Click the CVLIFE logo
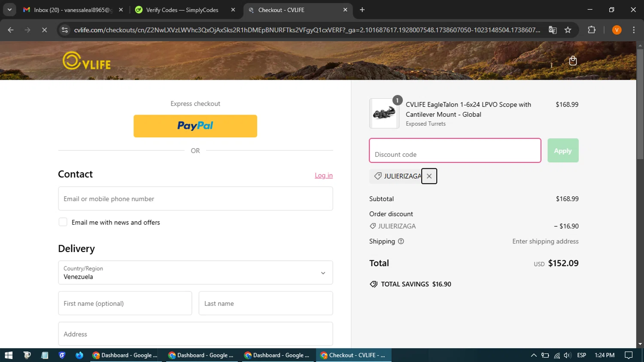644x362 pixels. pos(87,61)
